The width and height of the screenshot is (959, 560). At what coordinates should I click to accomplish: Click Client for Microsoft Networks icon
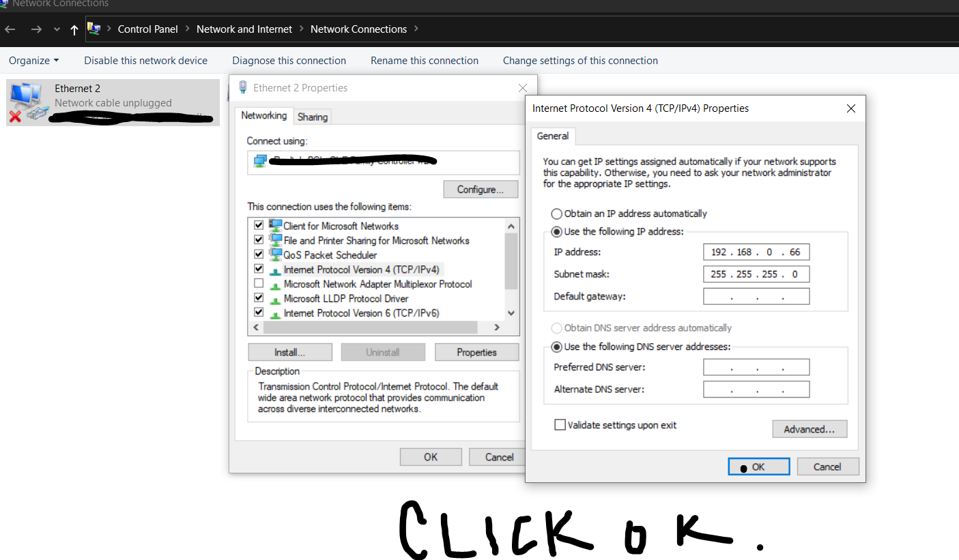click(x=275, y=225)
